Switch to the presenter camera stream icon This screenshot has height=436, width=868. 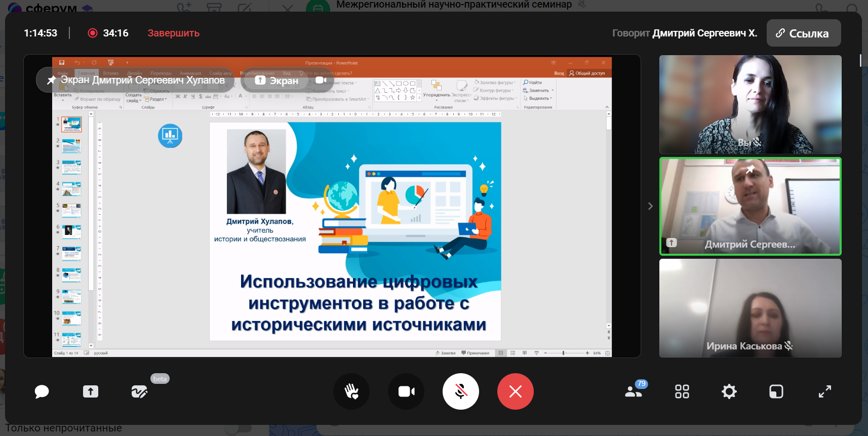[321, 80]
